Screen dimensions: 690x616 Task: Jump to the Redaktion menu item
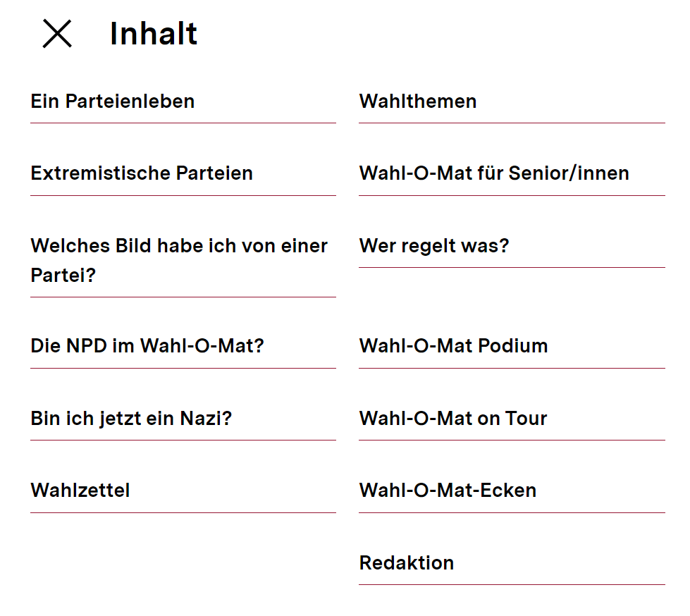[x=407, y=563]
